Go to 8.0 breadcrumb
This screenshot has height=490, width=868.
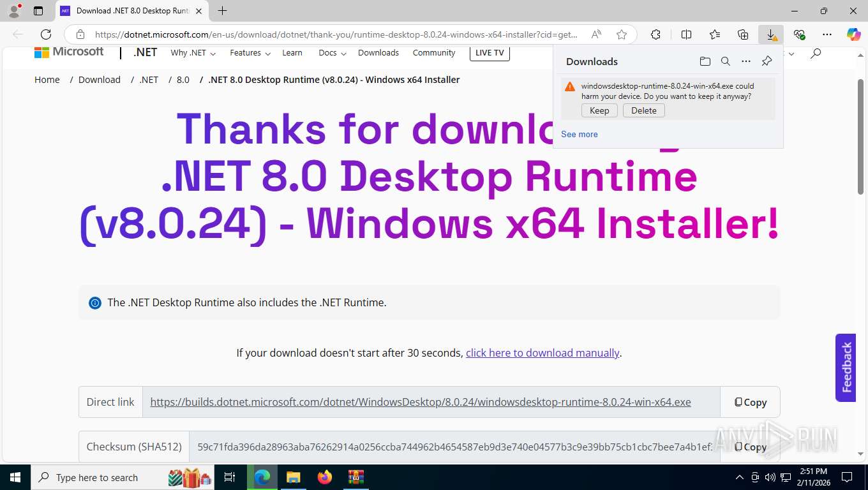coord(183,80)
